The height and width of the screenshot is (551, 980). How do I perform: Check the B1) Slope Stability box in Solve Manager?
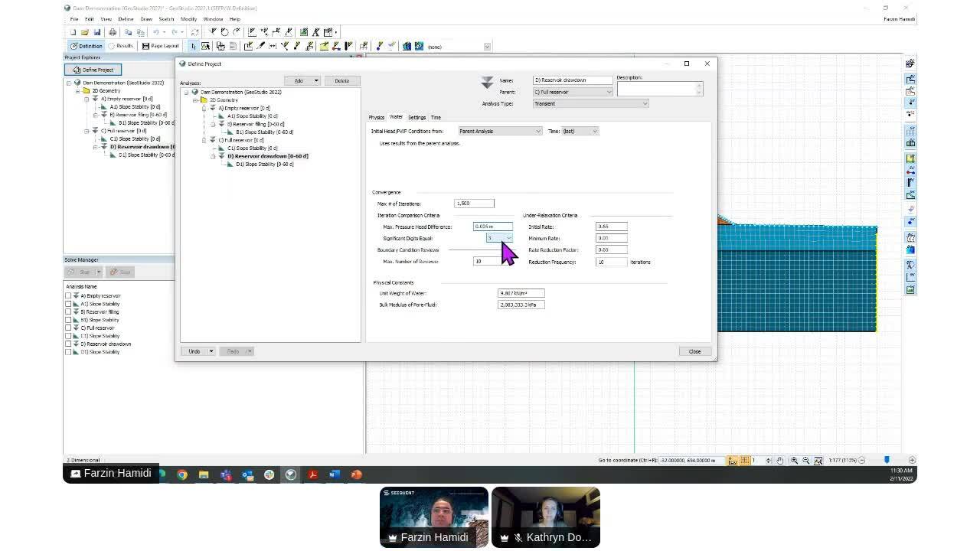click(68, 320)
